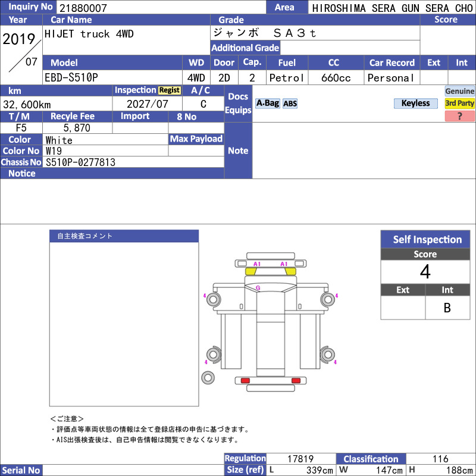The image size is (476, 476).
Task: Click the Genuine label badge
Action: (x=459, y=91)
